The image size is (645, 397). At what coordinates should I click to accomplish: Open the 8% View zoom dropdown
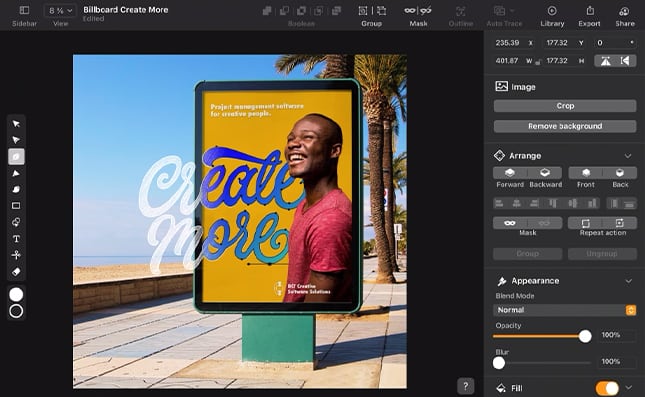tap(60, 11)
